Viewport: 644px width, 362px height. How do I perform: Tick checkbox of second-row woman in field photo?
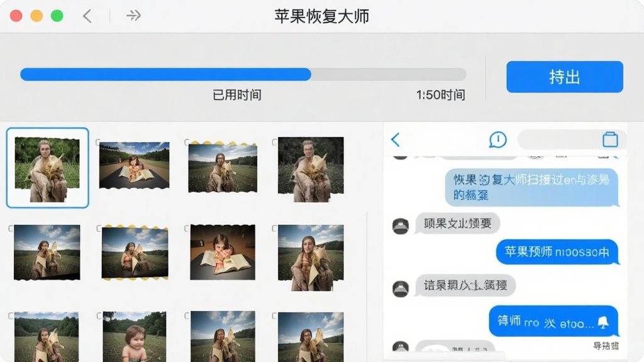274,228
